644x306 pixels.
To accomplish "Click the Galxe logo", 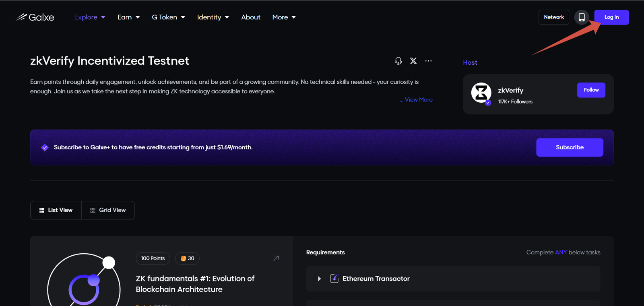I will pyautogui.click(x=35, y=17).
